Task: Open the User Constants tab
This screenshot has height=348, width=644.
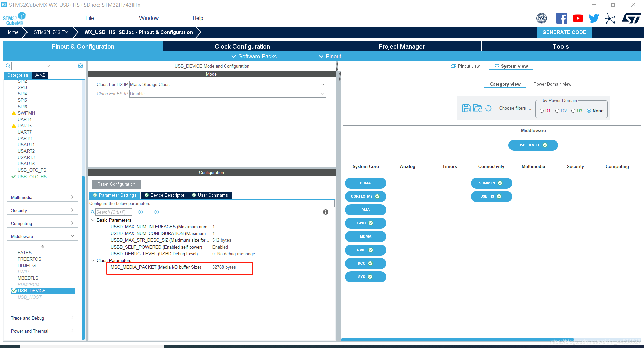Action: coord(210,195)
